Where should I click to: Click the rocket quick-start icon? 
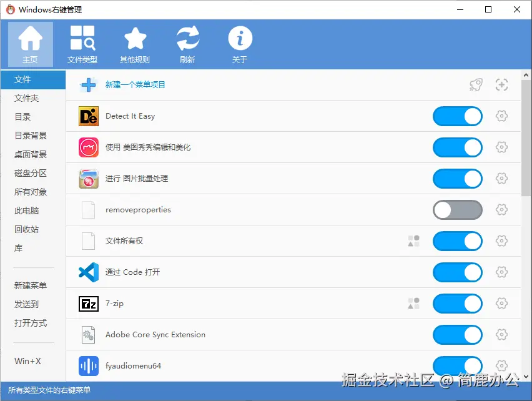(x=476, y=84)
